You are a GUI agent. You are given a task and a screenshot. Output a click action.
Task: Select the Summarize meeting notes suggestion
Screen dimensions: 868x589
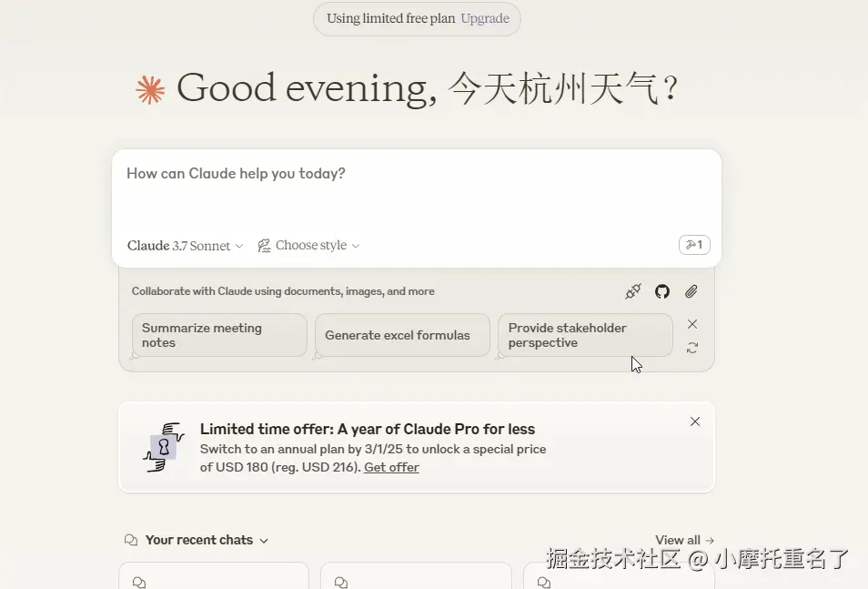click(x=220, y=335)
